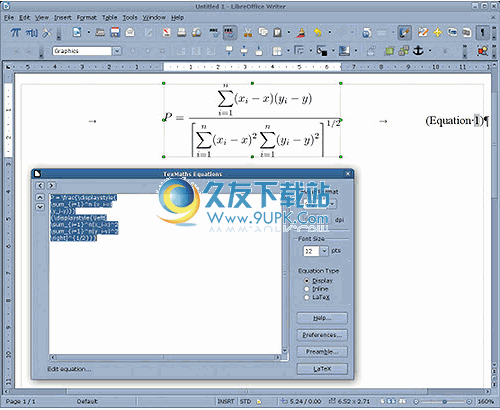Click the dialog horizontal scrollbar
The width and height of the screenshot is (500, 410).
[165, 357]
